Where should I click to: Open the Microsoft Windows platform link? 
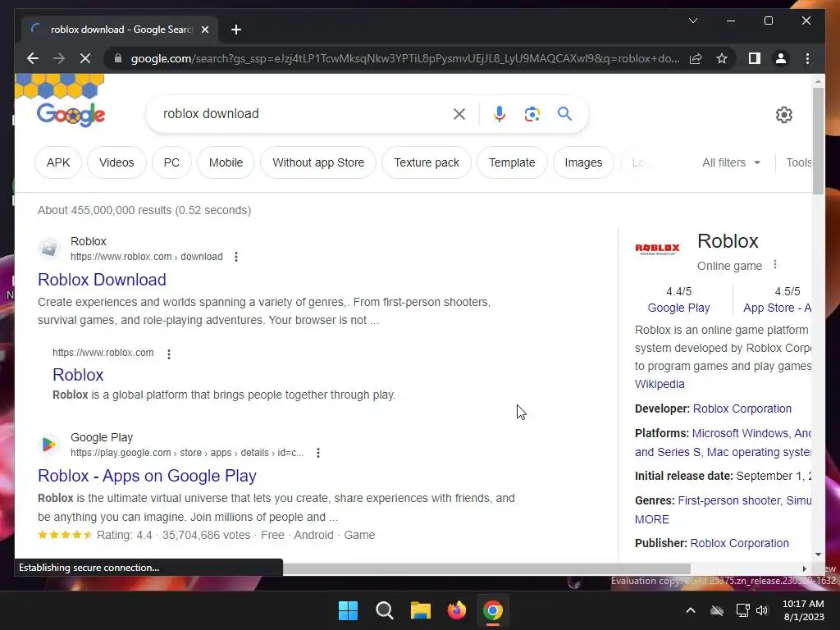(741, 433)
